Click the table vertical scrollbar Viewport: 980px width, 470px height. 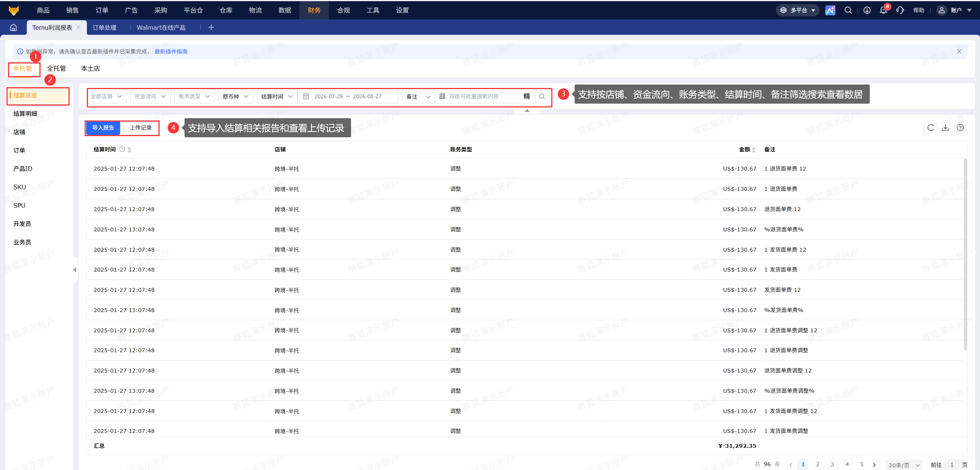pos(965,255)
